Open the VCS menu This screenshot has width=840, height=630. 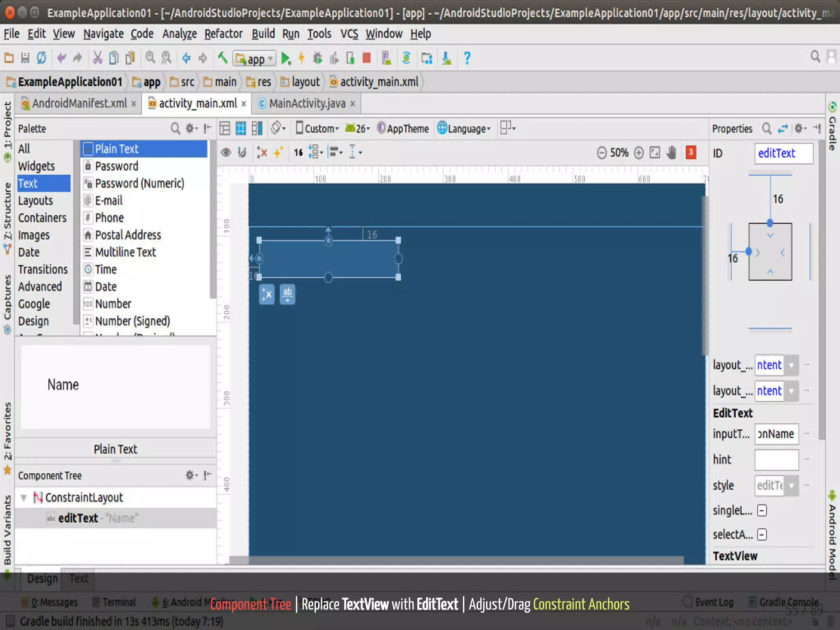pos(349,34)
